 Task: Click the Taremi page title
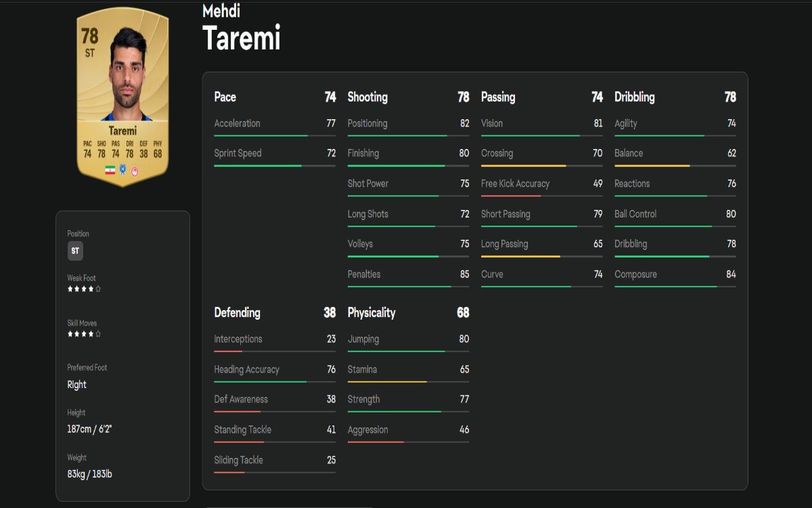click(x=242, y=38)
